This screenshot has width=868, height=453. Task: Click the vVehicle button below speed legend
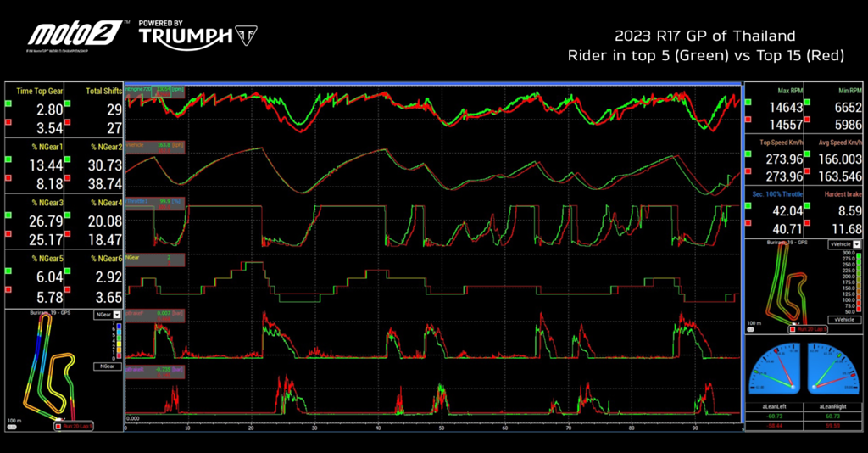(x=845, y=320)
